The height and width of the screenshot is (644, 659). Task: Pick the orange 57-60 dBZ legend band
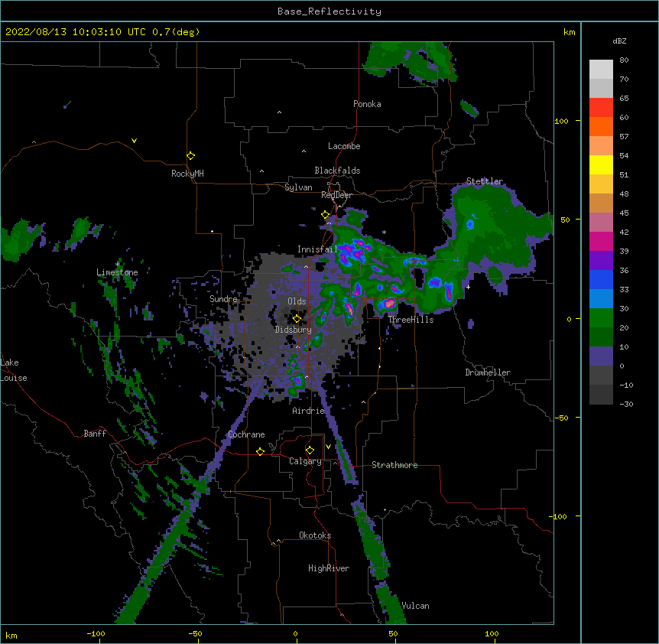pos(601,126)
